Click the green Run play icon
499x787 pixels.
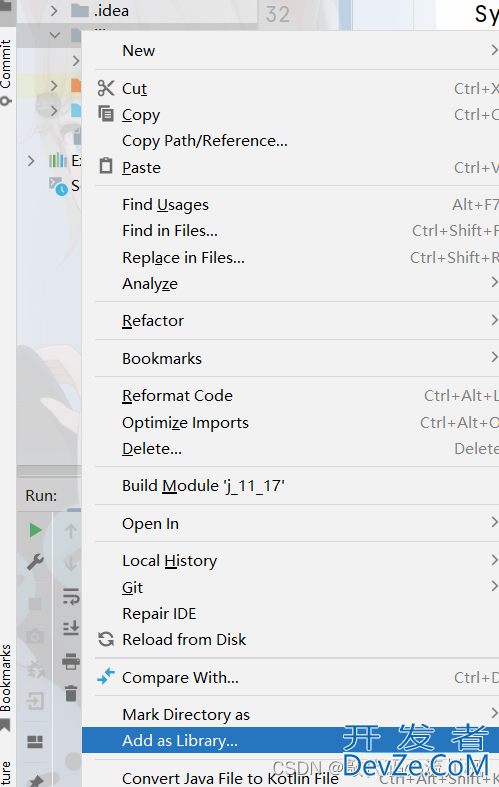(35, 530)
